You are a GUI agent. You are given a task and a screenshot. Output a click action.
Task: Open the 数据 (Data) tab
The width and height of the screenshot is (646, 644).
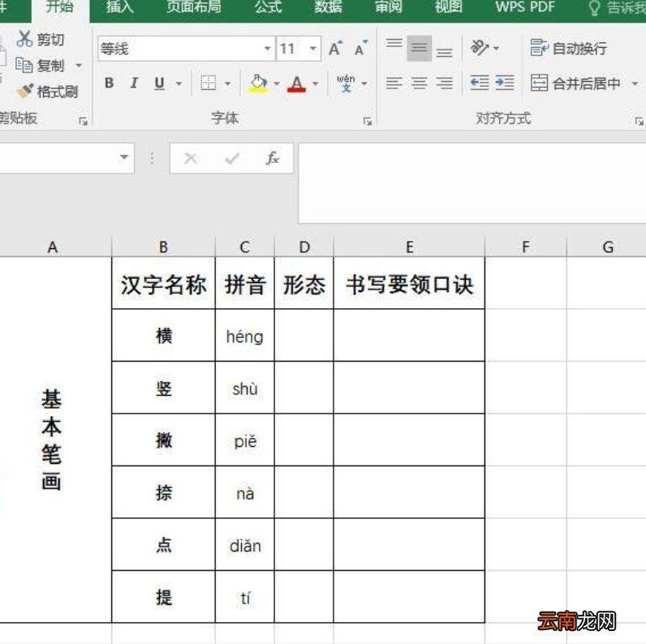[329, 7]
